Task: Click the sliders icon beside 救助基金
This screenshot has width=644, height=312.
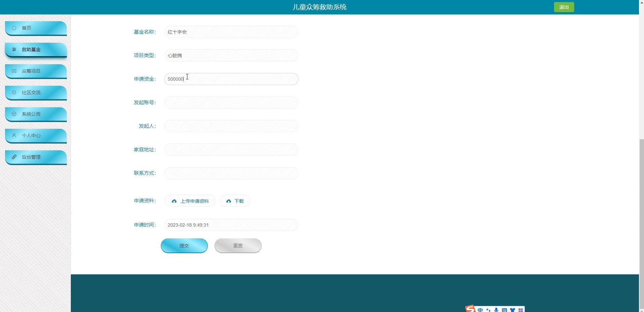Action: pyautogui.click(x=14, y=49)
